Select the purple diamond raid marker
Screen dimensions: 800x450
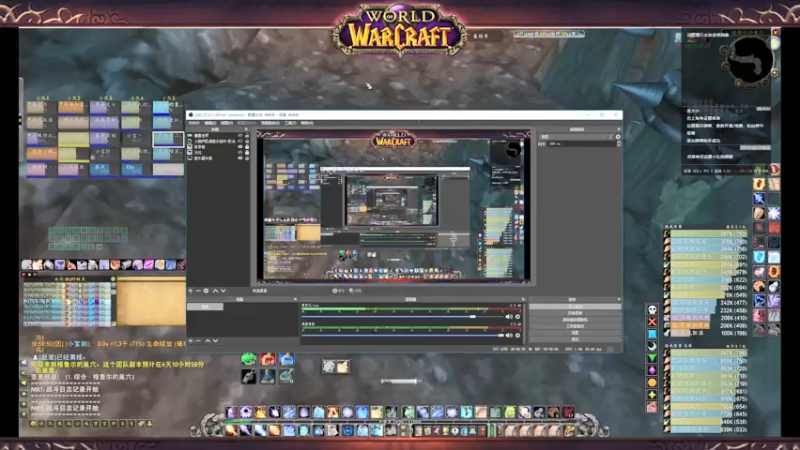click(652, 370)
